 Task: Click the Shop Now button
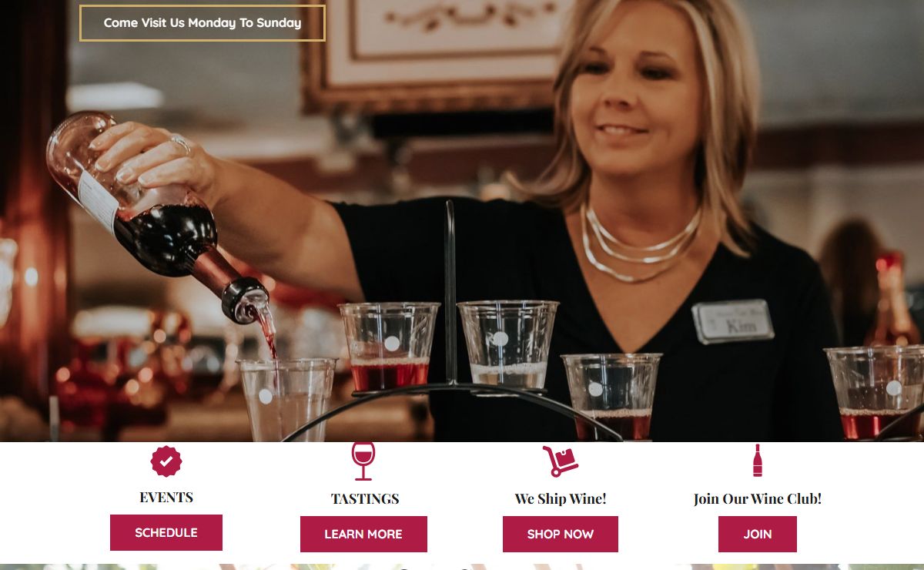click(561, 534)
